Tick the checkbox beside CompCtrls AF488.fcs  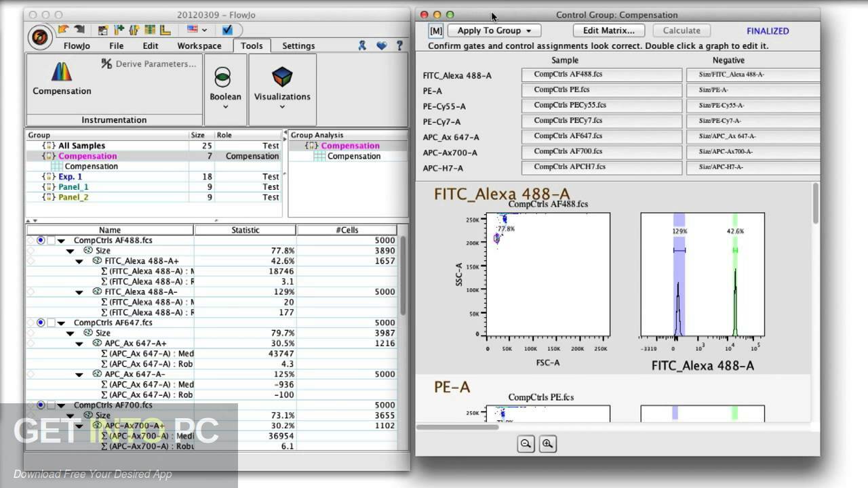point(52,241)
